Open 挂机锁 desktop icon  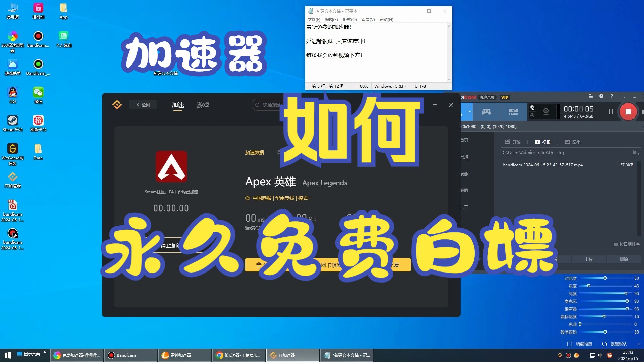point(38,11)
